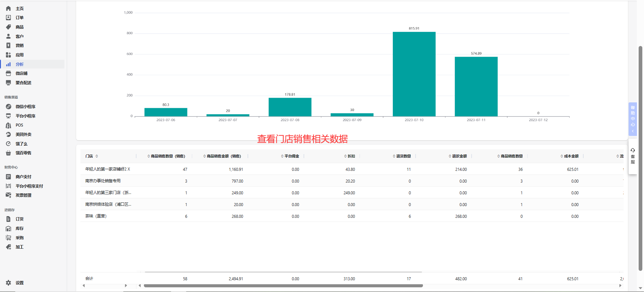
Task: Click the 客服 headset icon
Action: (x=633, y=150)
